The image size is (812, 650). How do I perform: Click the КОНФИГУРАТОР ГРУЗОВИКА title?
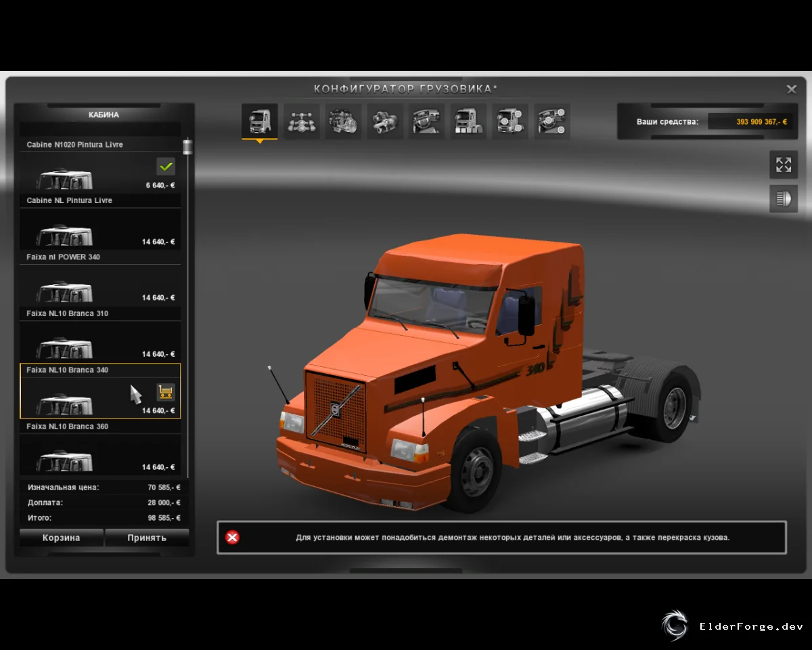tap(405, 89)
